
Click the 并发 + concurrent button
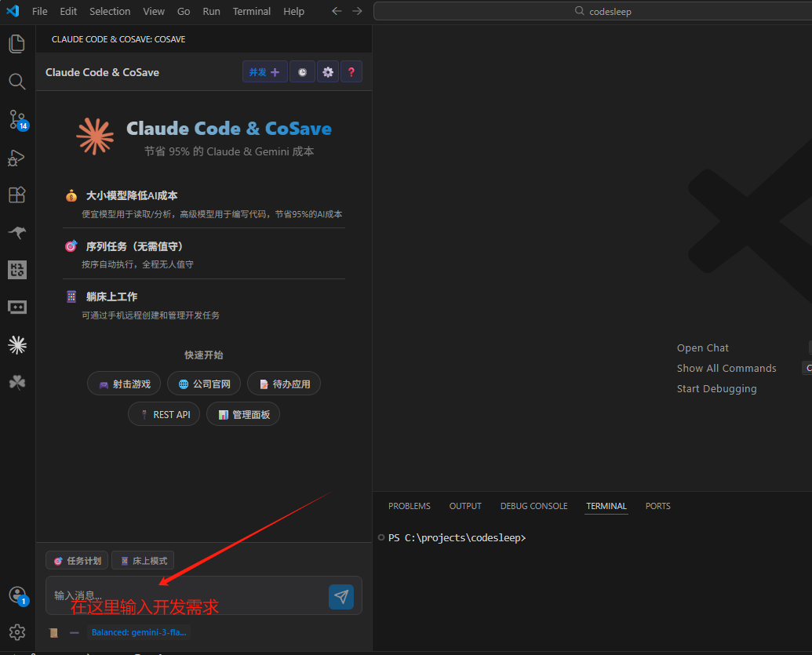click(264, 72)
